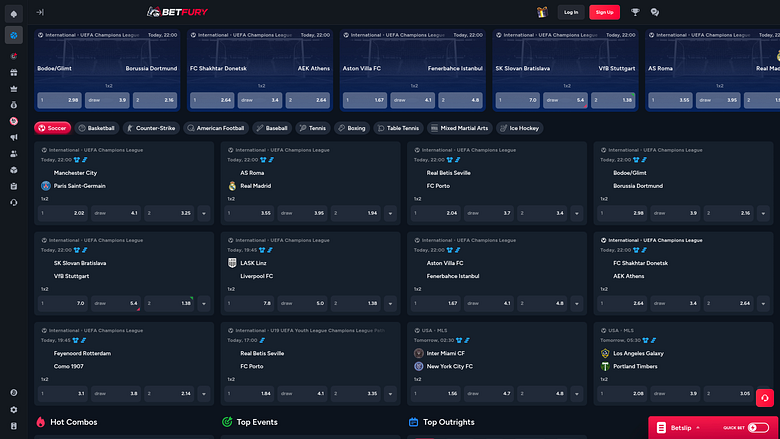Viewport: 780px width, 439px height.
Task: Expand more markets for Manchester City match
Action: pyautogui.click(x=203, y=213)
